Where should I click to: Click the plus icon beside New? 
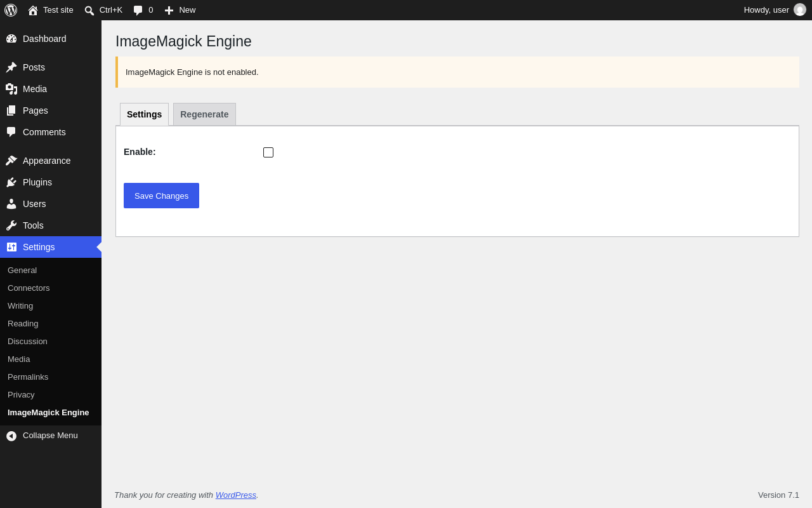169,10
